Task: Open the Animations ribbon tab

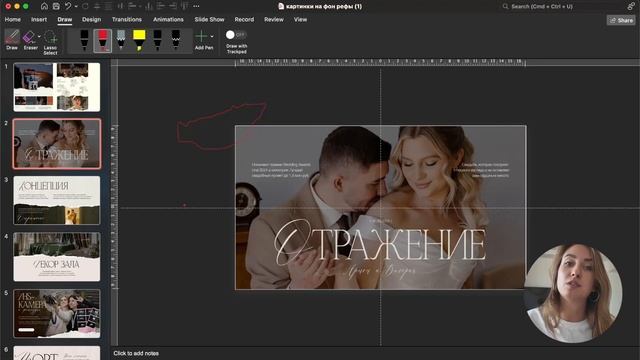Action: (168, 19)
